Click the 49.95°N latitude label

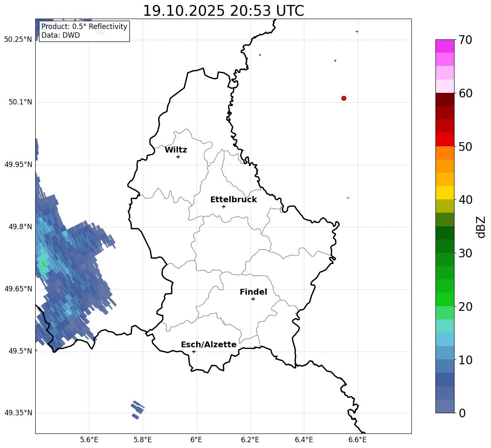tap(18, 165)
